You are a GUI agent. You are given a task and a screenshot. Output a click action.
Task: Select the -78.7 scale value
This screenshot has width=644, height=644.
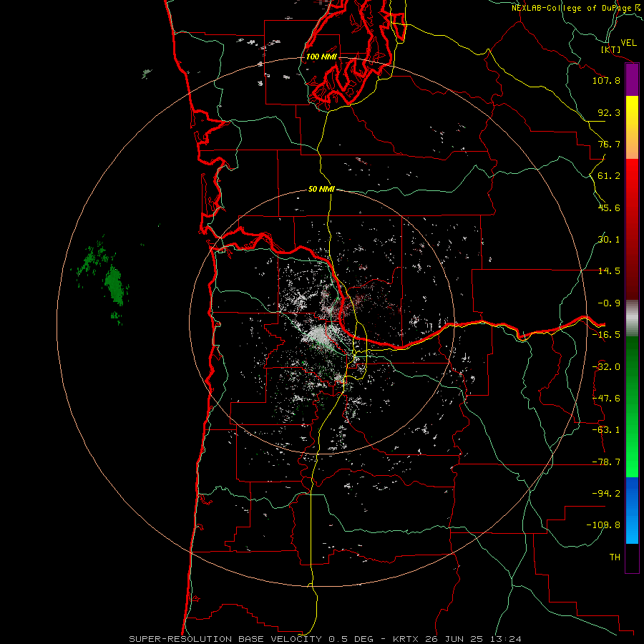pos(606,462)
